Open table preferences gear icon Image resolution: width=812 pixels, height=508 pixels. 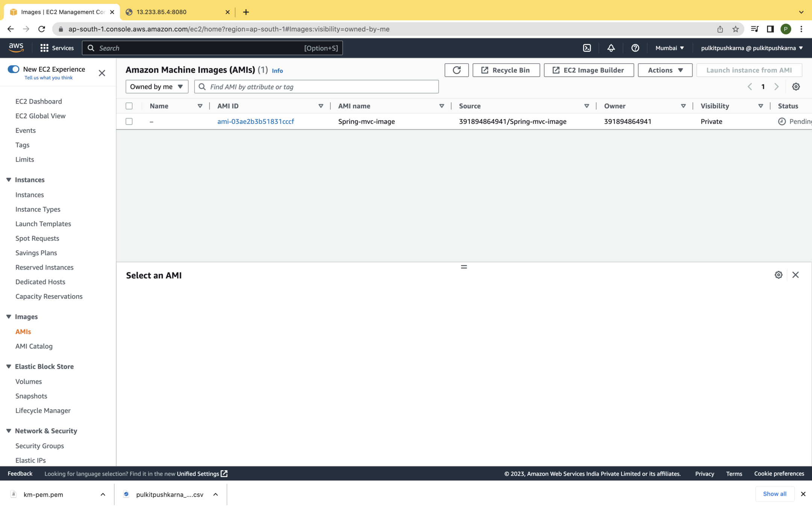tap(796, 87)
